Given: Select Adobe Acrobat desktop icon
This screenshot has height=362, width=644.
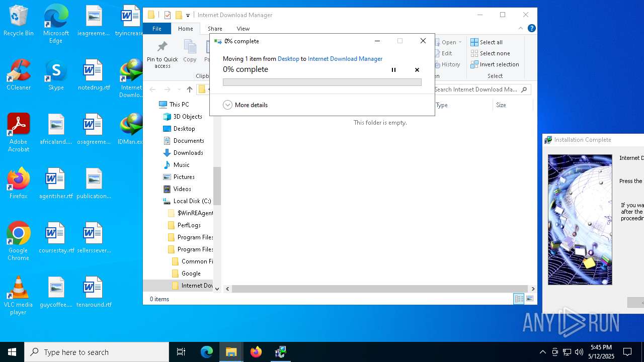Looking at the screenshot, I should coord(19,133).
